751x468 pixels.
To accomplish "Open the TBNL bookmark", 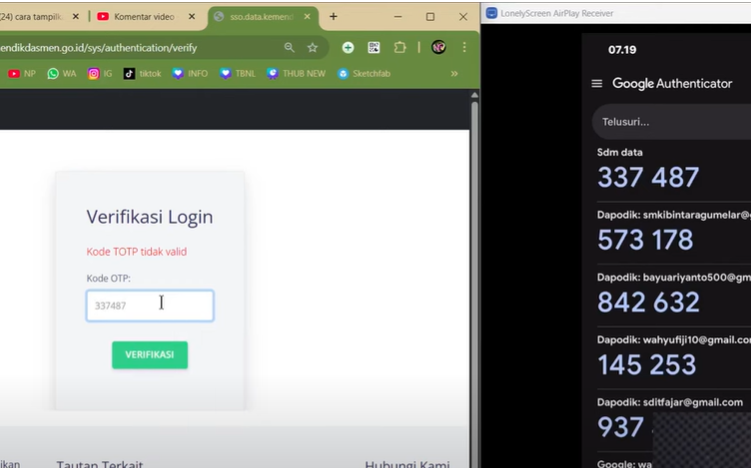I will pyautogui.click(x=238, y=73).
